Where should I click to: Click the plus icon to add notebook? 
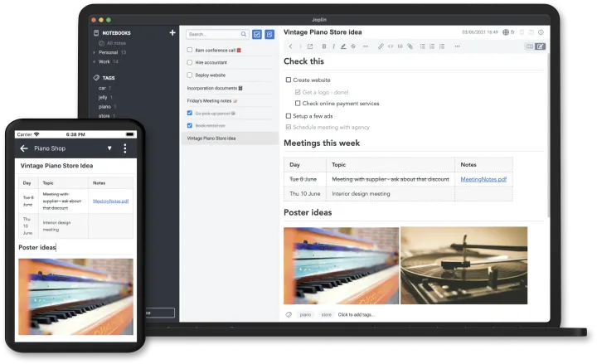pyautogui.click(x=172, y=33)
